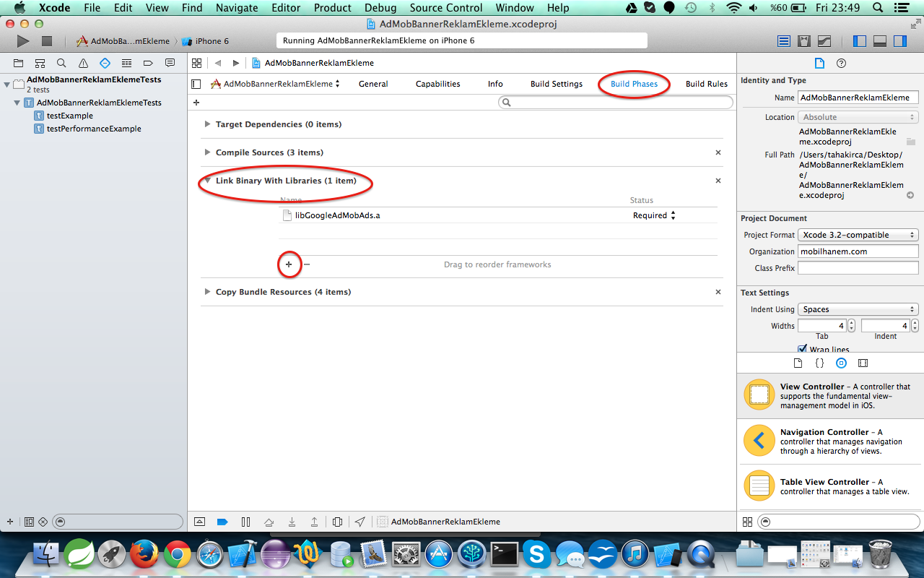Open the Project Format dropdown

[858, 235]
